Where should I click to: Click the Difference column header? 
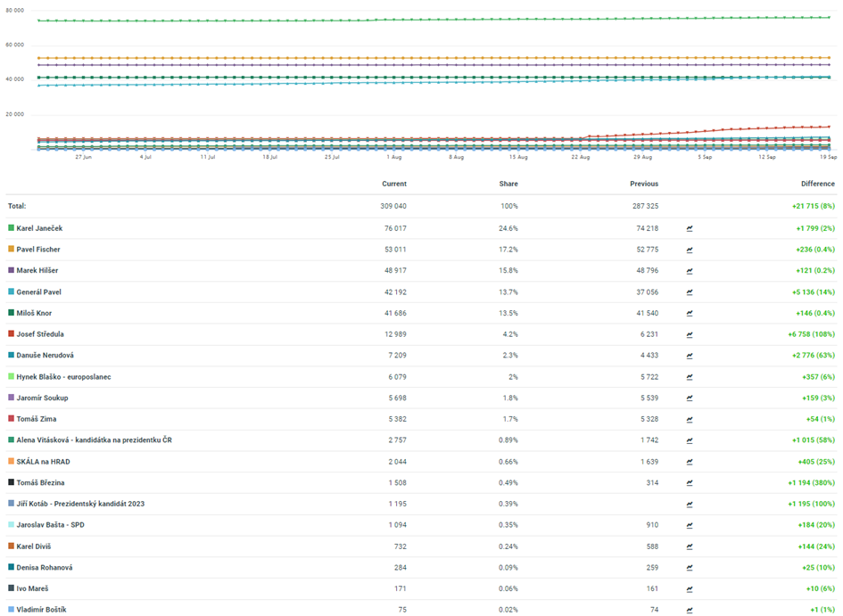(817, 184)
